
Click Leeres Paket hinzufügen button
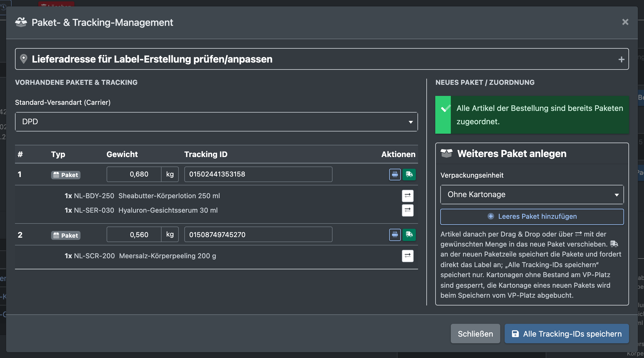(x=532, y=217)
